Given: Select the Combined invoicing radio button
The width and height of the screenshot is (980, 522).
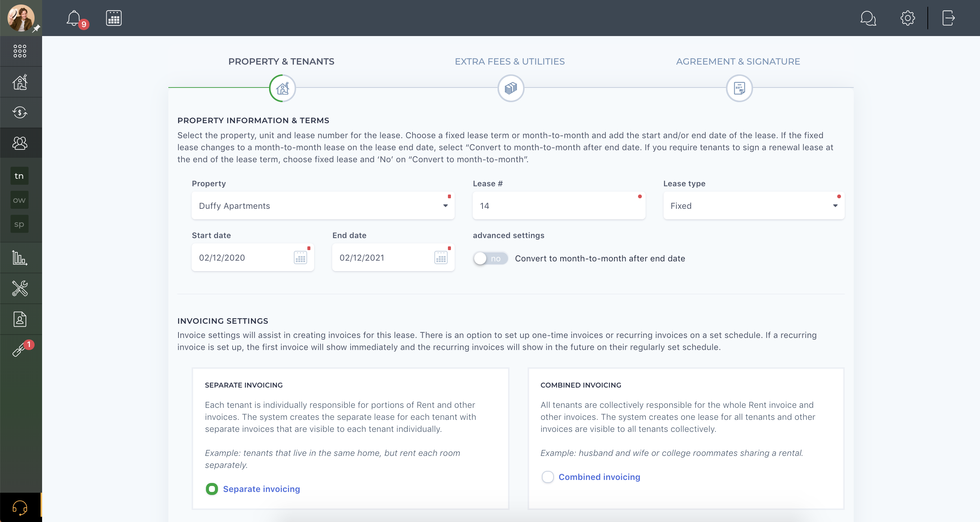Looking at the screenshot, I should 547,477.
